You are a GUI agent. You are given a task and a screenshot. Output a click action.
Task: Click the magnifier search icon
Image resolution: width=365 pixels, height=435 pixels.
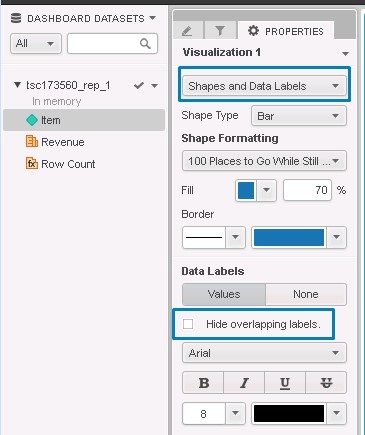[x=145, y=43]
